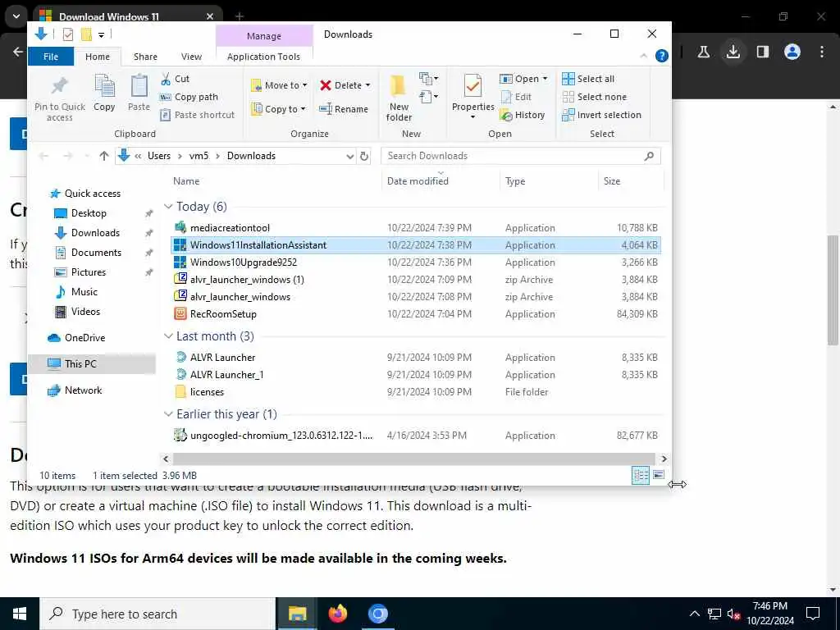This screenshot has height=630, width=840.
Task: Open Copy to dropdown
Action: [278, 109]
